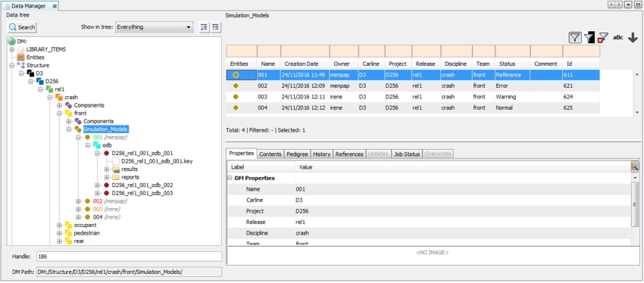Click the blue D256 project icon

click(40, 81)
